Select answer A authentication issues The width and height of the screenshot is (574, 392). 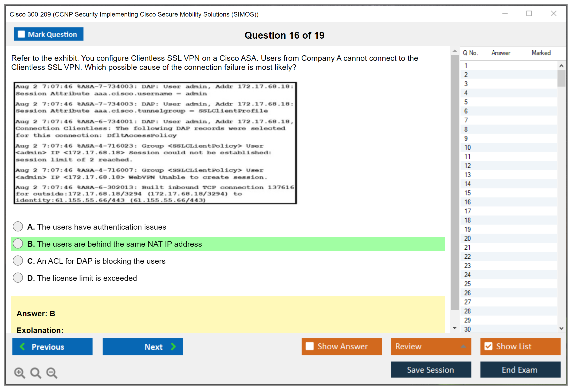[x=18, y=227]
